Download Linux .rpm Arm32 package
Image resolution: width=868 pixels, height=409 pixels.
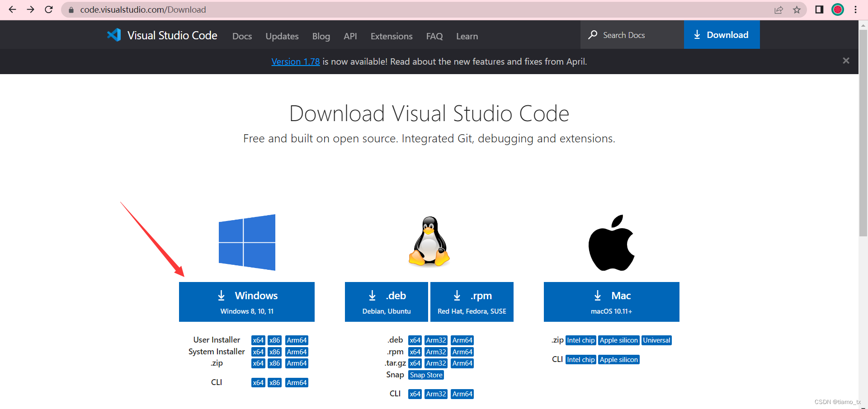click(436, 352)
